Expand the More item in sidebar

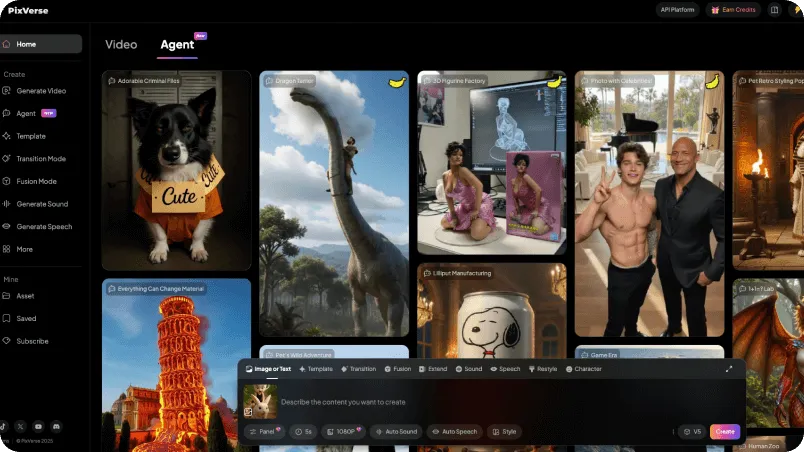coord(24,249)
